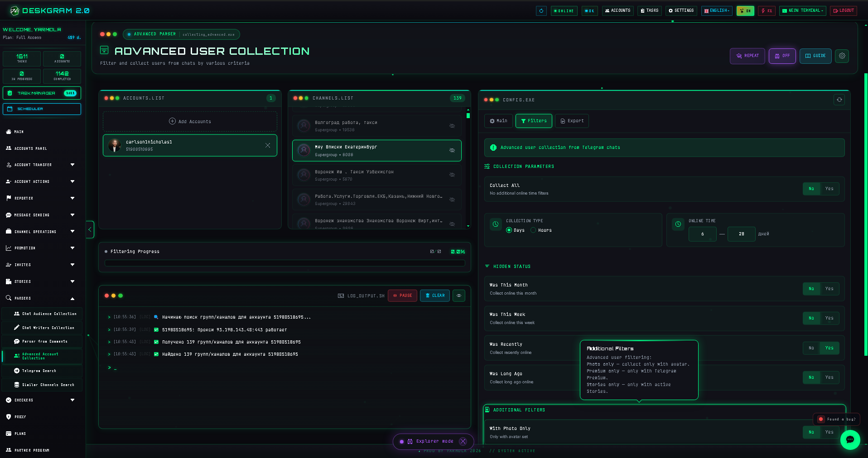Image resolution: width=868 pixels, height=458 pixels.
Task: Click the FX lightning button in top bar
Action: coord(767,11)
